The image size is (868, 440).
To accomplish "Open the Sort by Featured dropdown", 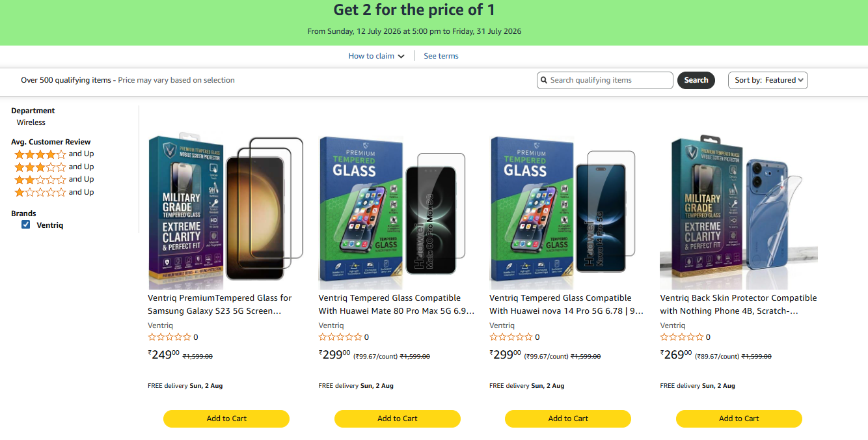I will pyautogui.click(x=768, y=80).
